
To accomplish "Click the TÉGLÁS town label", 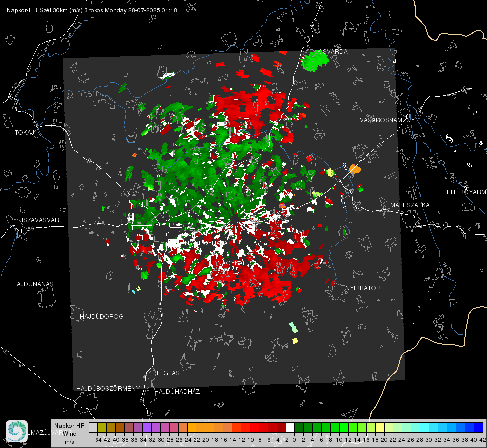I will (168, 373).
